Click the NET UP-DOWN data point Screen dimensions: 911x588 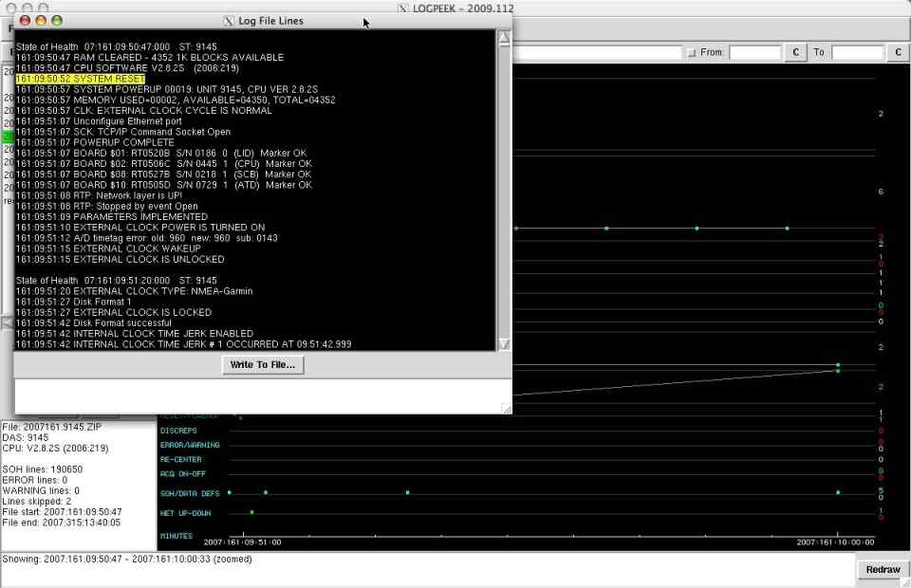(251, 512)
